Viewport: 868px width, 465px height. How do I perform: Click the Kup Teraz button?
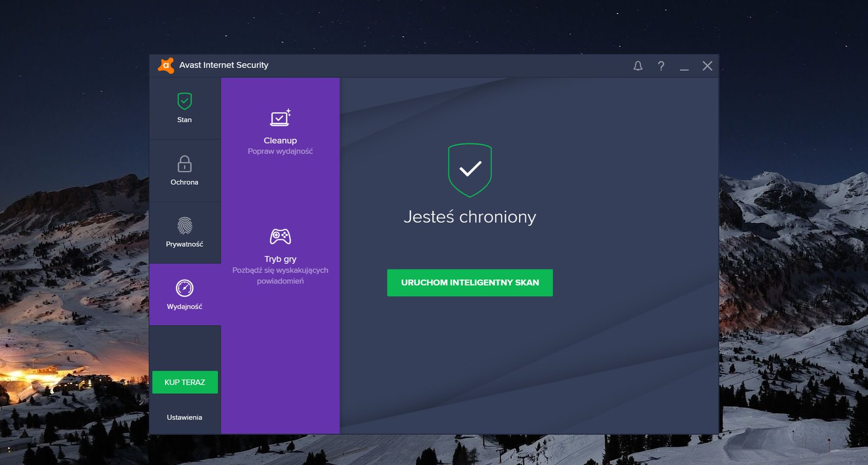(x=185, y=382)
